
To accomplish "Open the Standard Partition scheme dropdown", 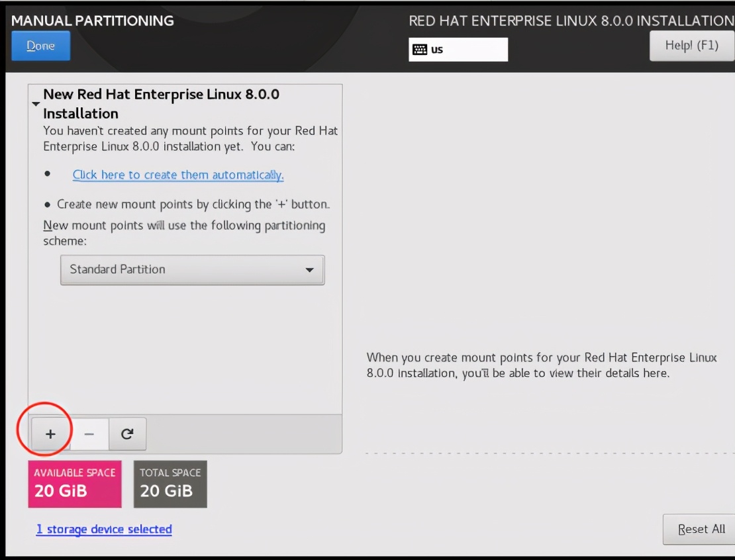I will pos(192,269).
